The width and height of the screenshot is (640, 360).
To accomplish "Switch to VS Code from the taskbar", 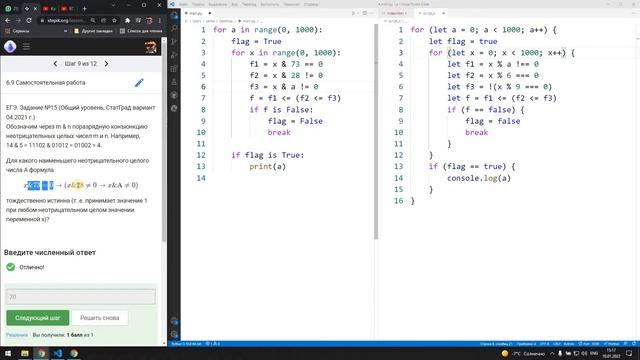I will 58,353.
